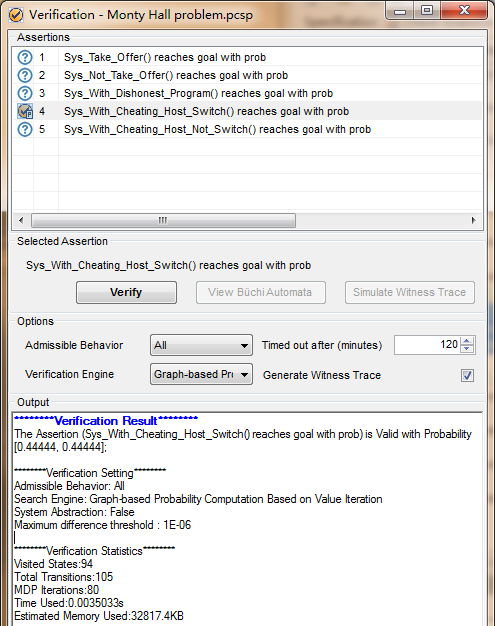
Task: Click Search Engine description line
Action: click(198, 499)
